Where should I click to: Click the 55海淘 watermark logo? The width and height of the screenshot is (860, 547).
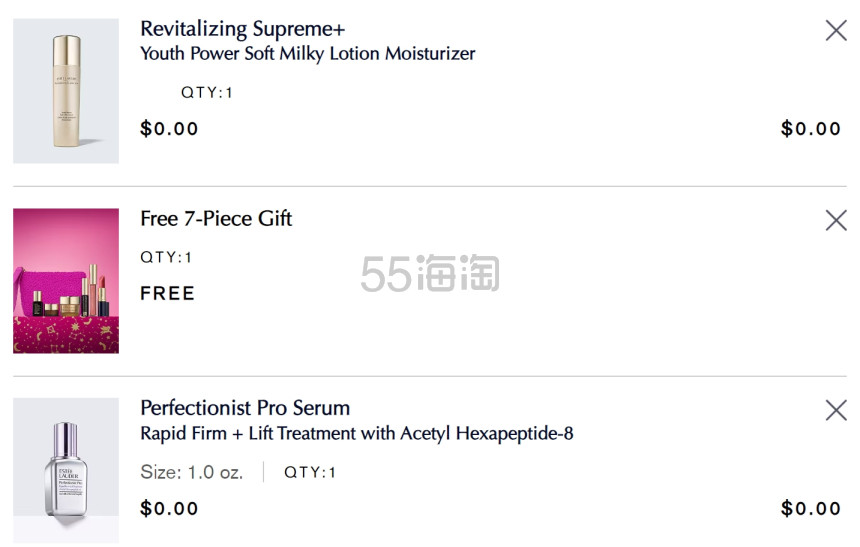pyautogui.click(x=430, y=273)
